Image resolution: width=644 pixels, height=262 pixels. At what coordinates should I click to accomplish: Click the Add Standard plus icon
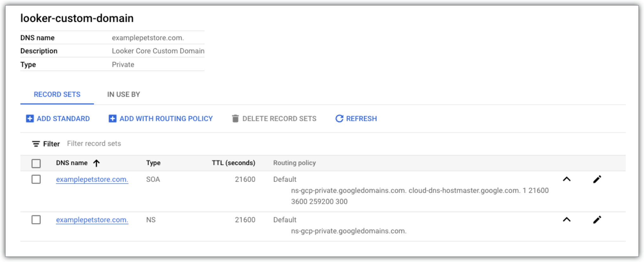[x=30, y=119]
